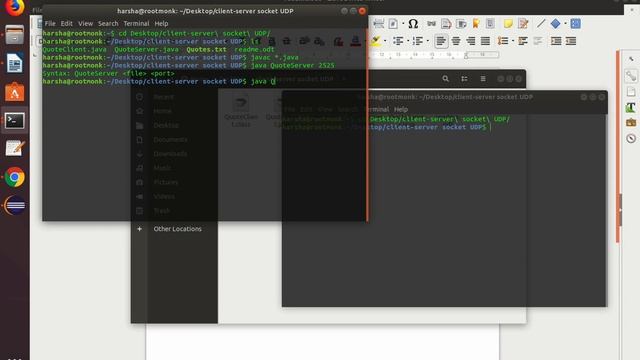
Task: Open Help menu in second terminal window
Action: click(x=401, y=109)
